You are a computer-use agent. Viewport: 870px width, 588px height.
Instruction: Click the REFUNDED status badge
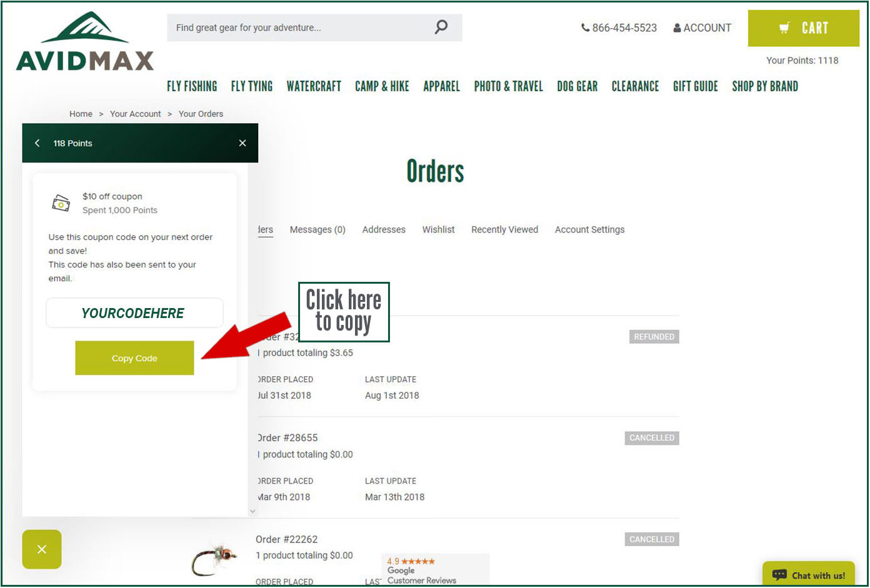(x=654, y=337)
